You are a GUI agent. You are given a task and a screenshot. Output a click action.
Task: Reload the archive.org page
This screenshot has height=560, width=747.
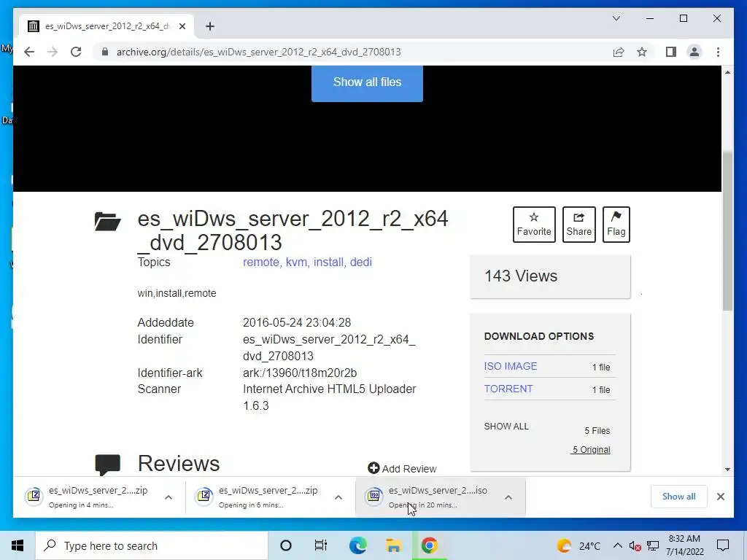coord(76,52)
